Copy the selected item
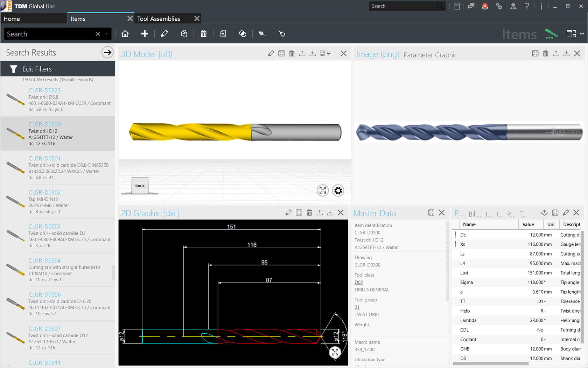The height and width of the screenshot is (368, 588). [184, 34]
